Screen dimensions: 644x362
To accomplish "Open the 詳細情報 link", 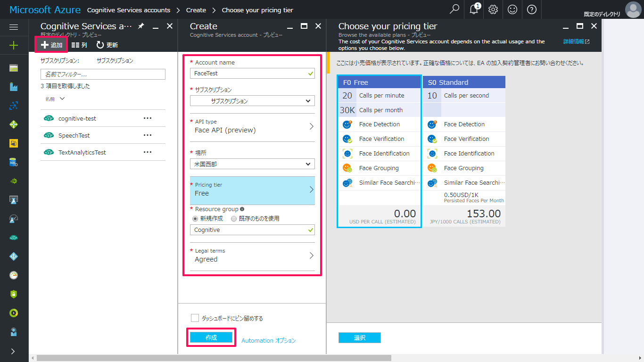I will point(576,41).
